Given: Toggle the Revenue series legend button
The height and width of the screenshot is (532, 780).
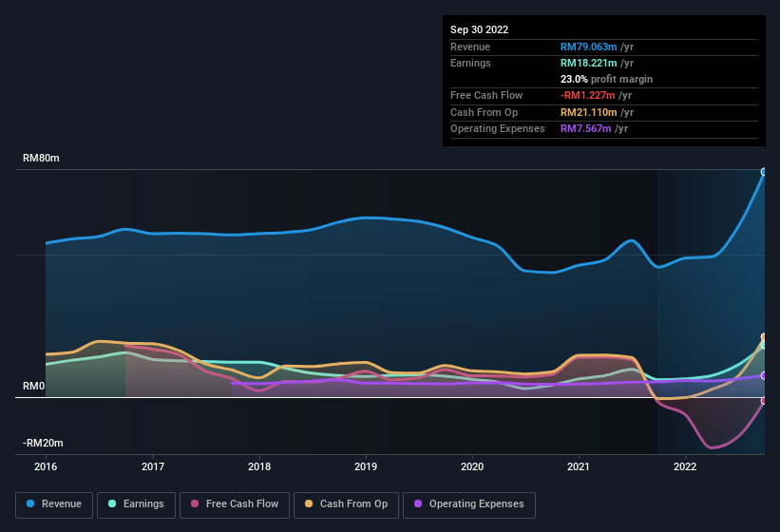Looking at the screenshot, I should click(54, 504).
